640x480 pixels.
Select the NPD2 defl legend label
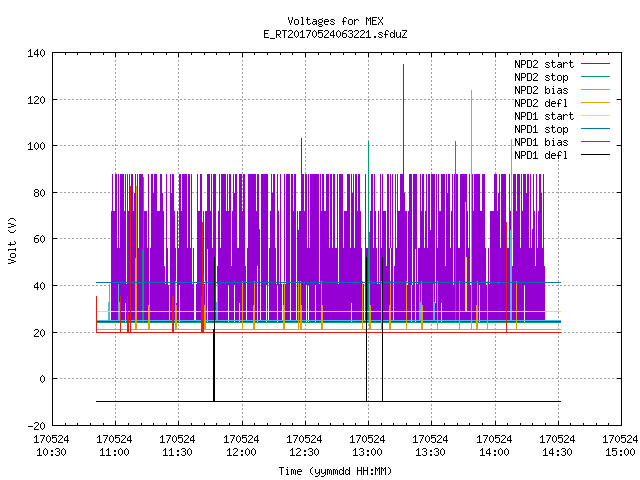[x=541, y=103]
